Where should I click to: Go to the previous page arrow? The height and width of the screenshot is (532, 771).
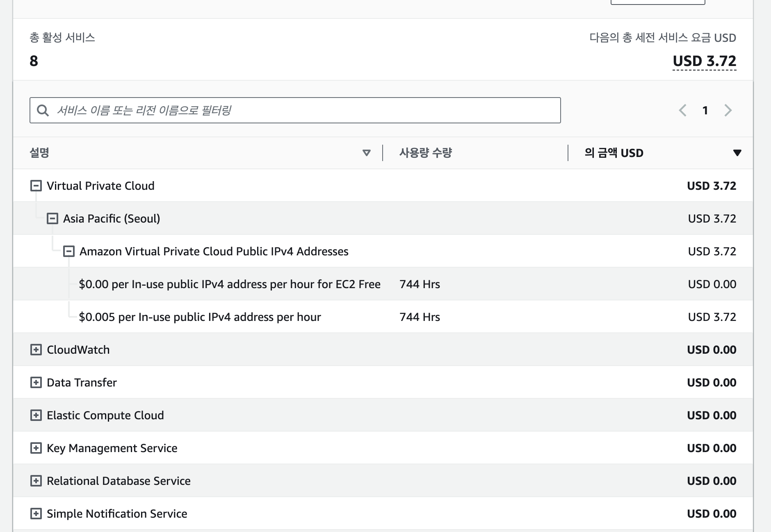click(x=683, y=110)
